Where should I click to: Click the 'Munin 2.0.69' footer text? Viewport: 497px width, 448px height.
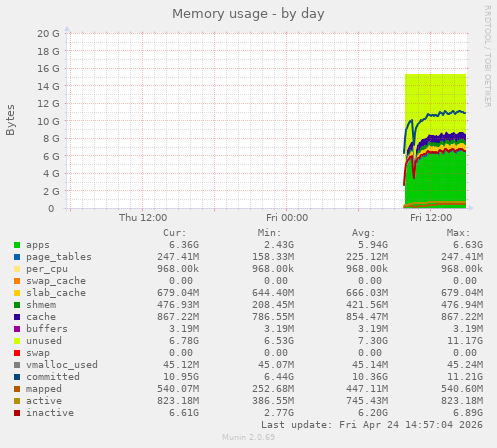249,437
